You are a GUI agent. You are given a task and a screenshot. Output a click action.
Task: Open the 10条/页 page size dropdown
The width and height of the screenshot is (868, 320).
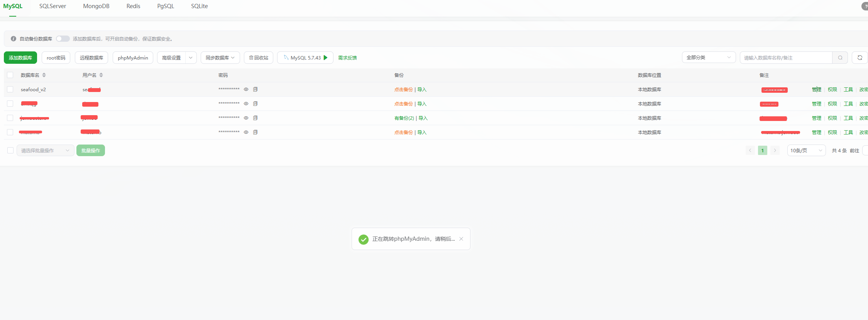806,150
